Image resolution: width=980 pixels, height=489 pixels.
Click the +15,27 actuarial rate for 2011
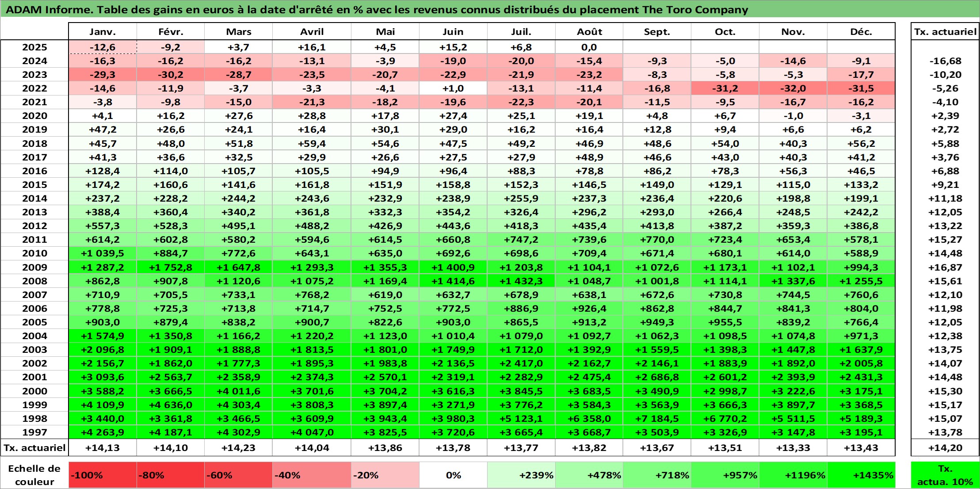point(945,240)
